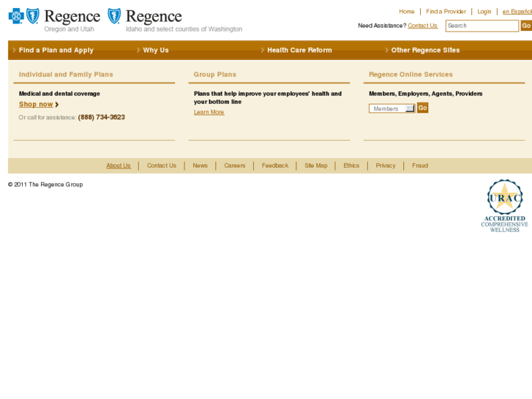Image resolution: width=532 pixels, height=399 pixels.
Task: Open the Find a Plan and Apply menu
Action: (56, 51)
